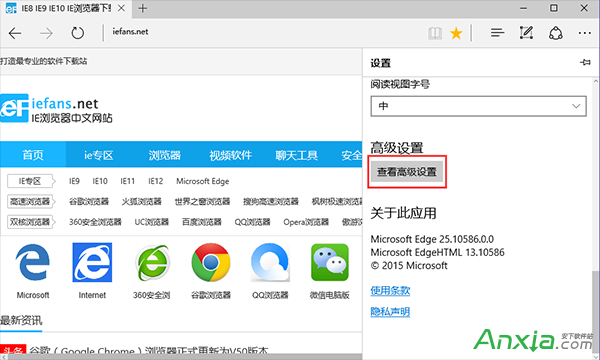600x360 pixels.
Task: Open the Microsoft Edge text link
Action: (203, 181)
